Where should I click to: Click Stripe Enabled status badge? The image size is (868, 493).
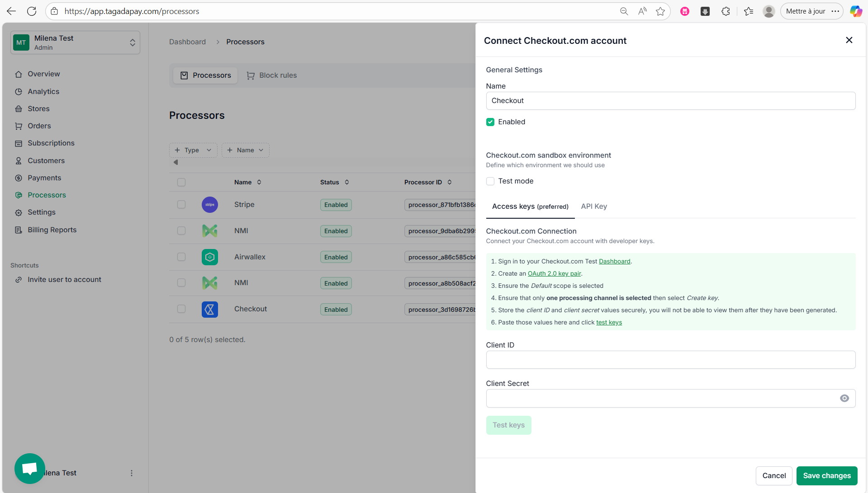[x=336, y=205]
